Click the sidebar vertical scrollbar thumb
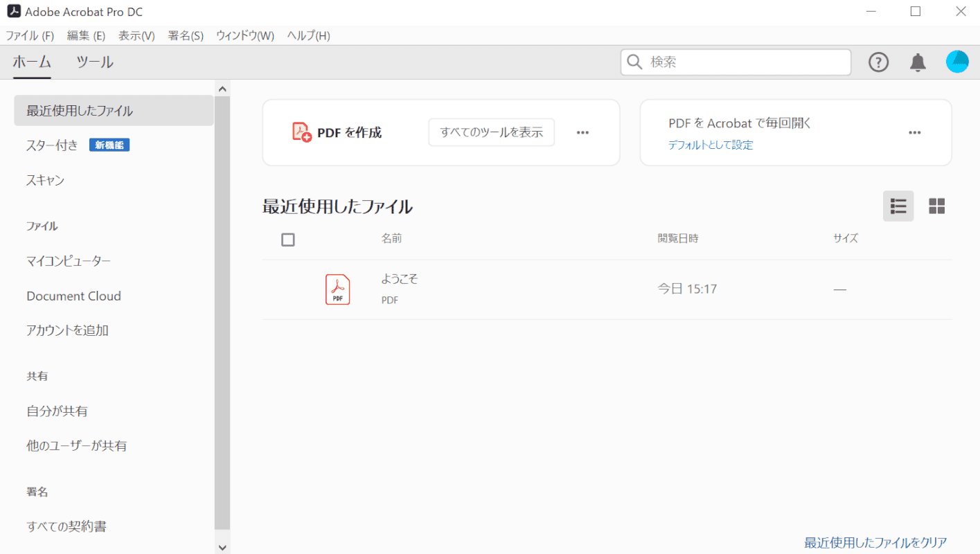Viewport: 980px width, 554px height. [222, 313]
